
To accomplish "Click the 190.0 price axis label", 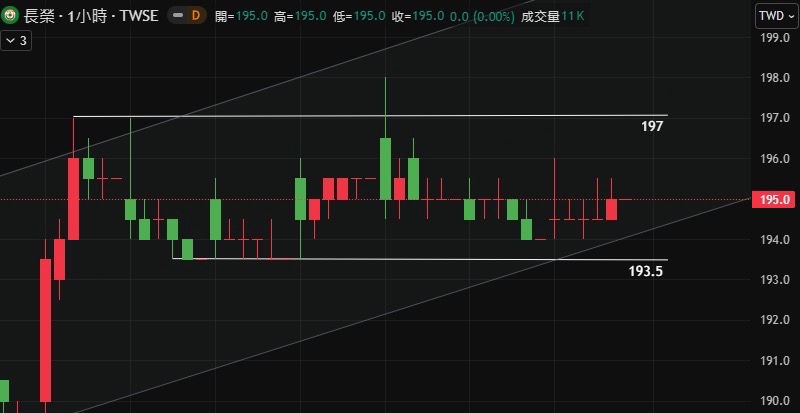I will pyautogui.click(x=774, y=401).
